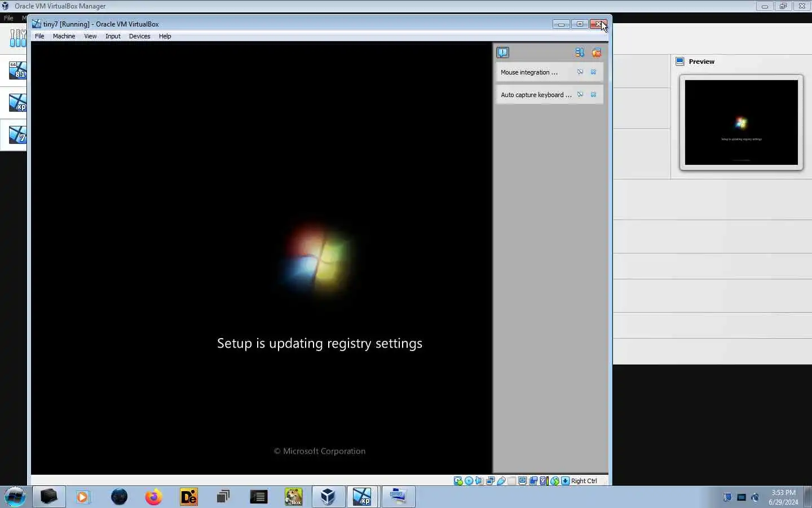Open the stacked windows app on the taskbar
This screenshot has height=508, width=812.
click(223, 497)
